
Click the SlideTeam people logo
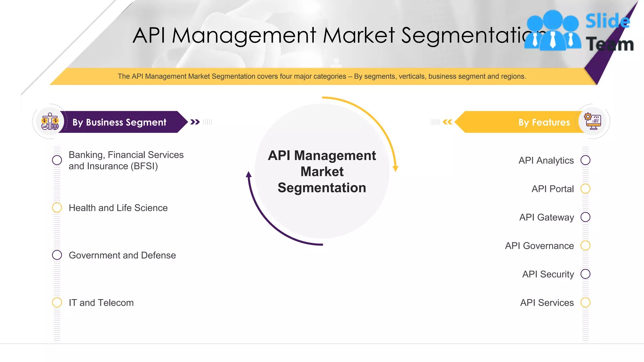(552, 31)
